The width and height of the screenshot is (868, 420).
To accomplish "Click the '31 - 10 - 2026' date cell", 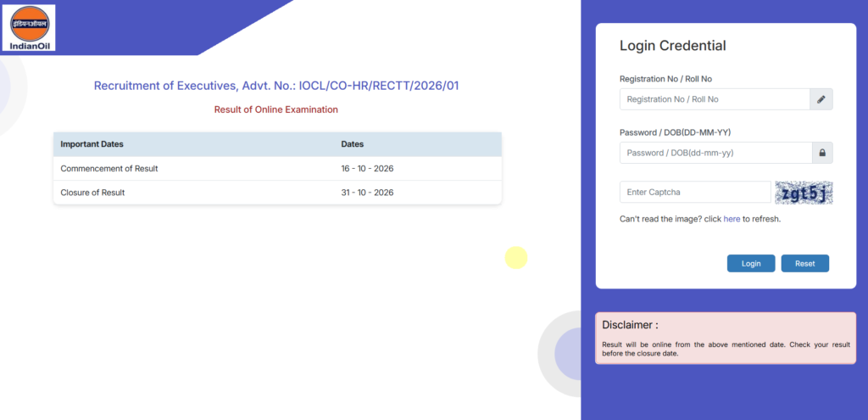I will [x=367, y=193].
